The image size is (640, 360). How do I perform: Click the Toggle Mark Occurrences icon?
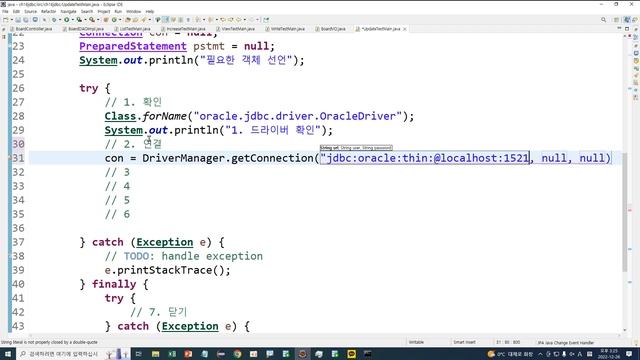(166, 20)
